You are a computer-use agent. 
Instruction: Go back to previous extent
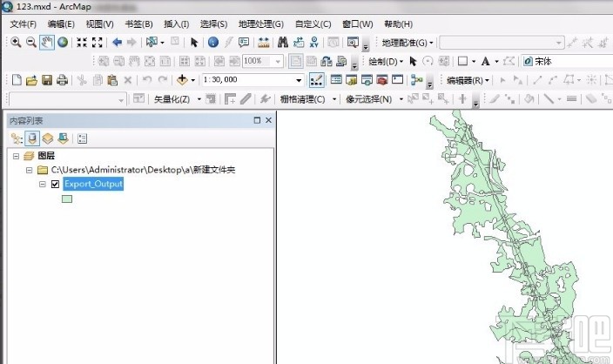tap(117, 42)
